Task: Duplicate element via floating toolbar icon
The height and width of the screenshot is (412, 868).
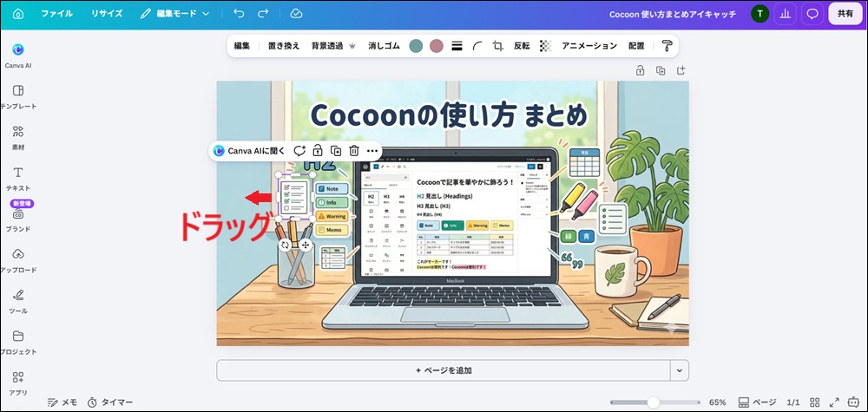Action: pyautogui.click(x=336, y=150)
